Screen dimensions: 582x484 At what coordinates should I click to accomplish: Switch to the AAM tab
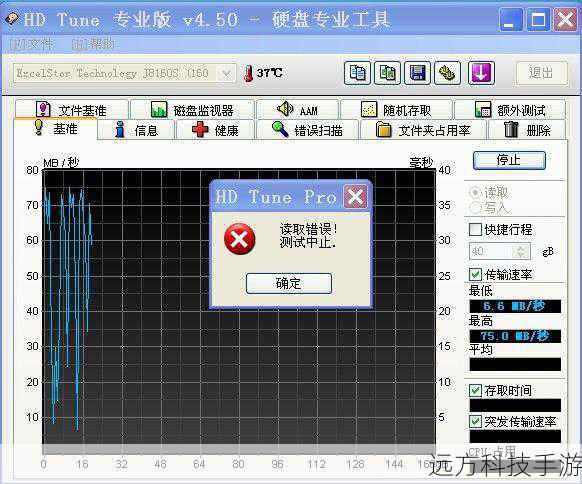[298, 109]
